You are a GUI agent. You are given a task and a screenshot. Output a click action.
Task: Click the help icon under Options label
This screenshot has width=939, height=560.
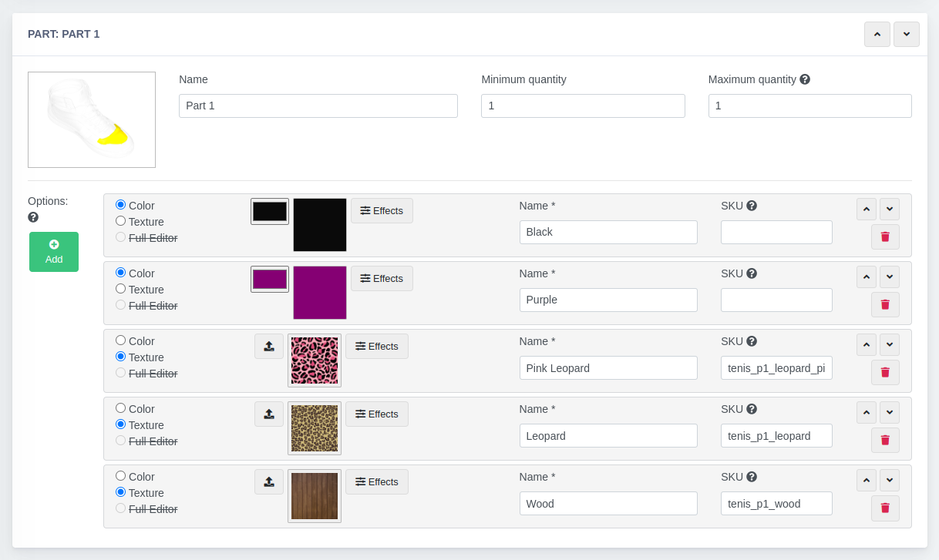pos(33,217)
